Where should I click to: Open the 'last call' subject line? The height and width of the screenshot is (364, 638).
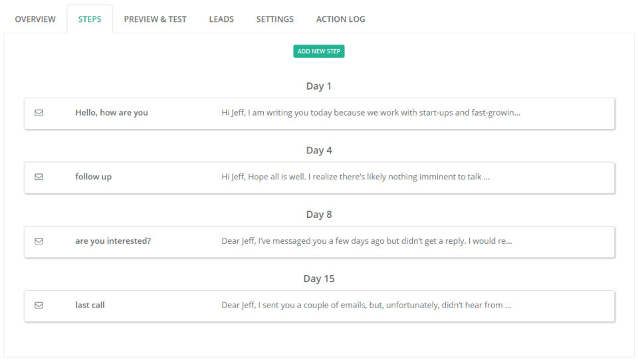coord(90,306)
